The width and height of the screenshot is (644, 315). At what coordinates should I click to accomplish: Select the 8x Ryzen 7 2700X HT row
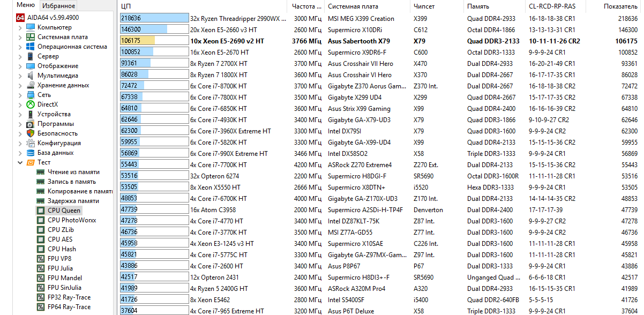click(x=381, y=63)
